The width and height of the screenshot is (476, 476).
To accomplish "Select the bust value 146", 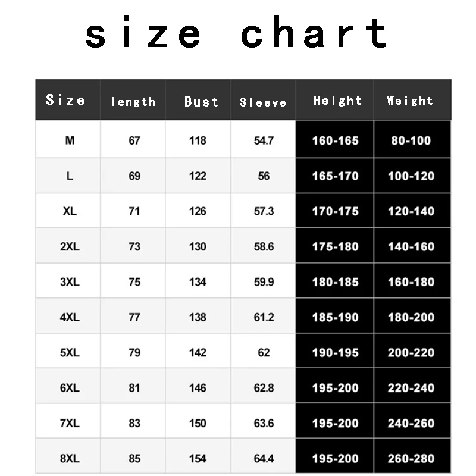I will (198, 388).
